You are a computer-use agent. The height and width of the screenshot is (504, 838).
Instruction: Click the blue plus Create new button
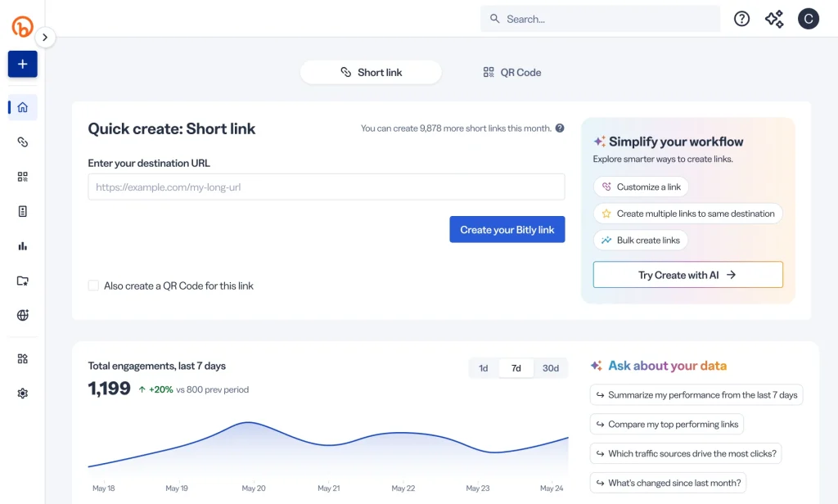22,64
